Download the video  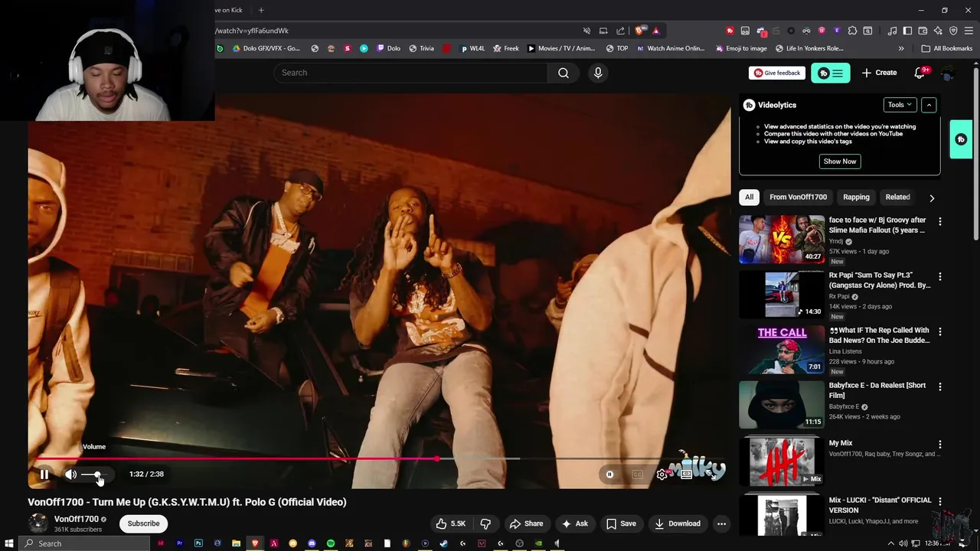point(678,523)
